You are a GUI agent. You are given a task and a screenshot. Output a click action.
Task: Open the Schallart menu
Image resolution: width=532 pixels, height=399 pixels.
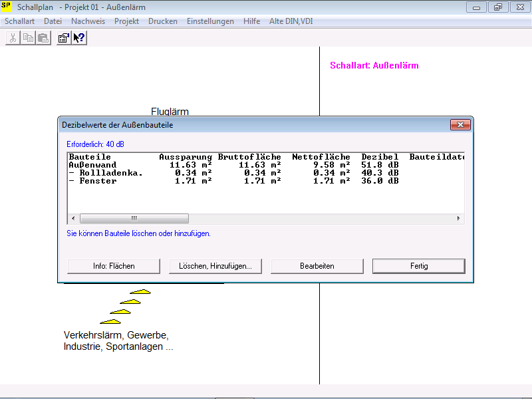coord(19,21)
